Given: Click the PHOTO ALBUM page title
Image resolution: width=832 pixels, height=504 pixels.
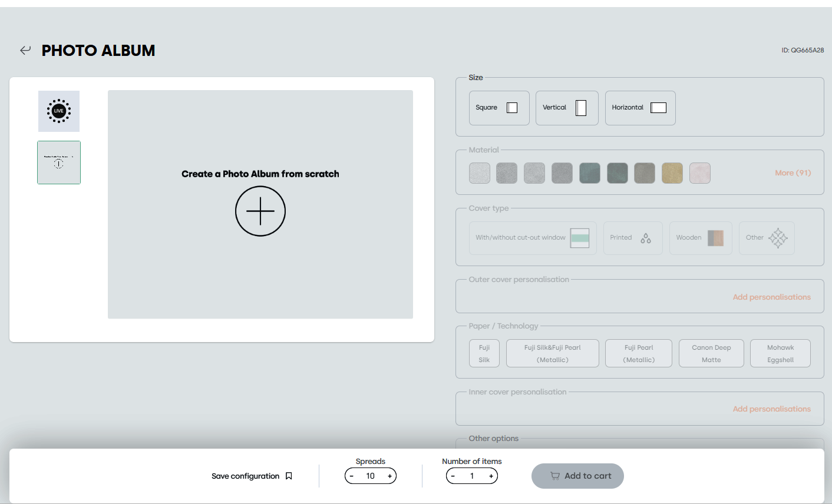Looking at the screenshot, I should (98, 51).
